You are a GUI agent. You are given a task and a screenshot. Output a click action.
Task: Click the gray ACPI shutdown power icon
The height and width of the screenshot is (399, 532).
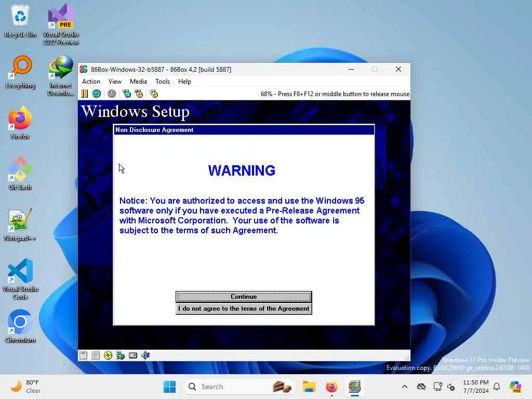click(112, 94)
